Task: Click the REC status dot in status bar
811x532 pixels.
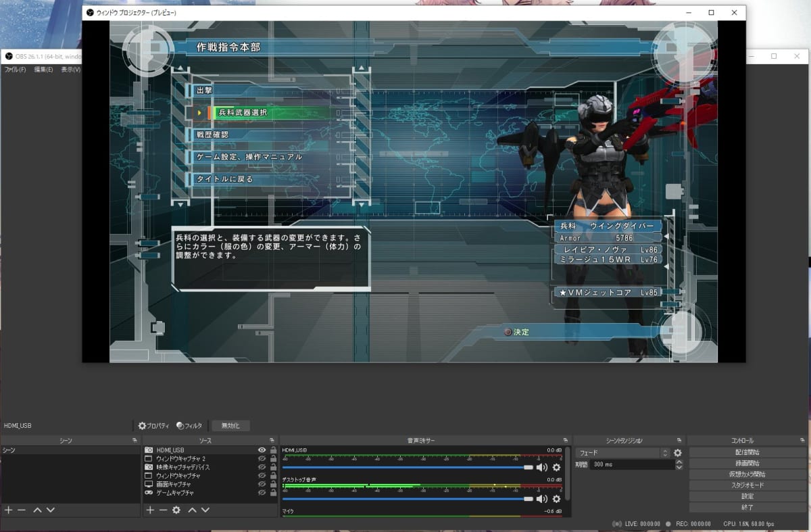Action: tap(668, 524)
